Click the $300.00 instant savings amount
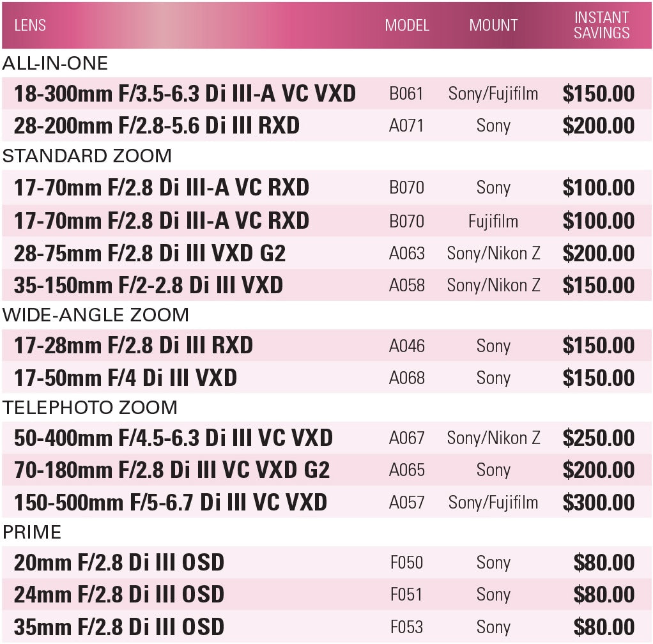Screen dimensions: 653x644 click(x=599, y=502)
